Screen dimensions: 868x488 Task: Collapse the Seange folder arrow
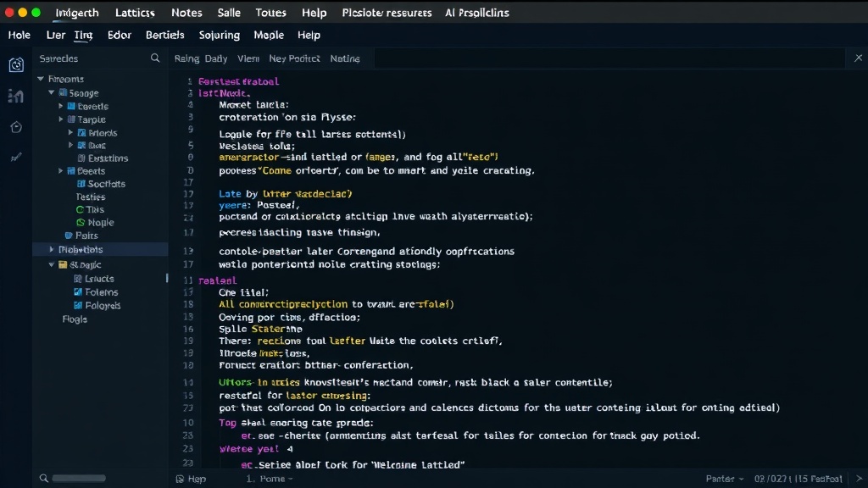(x=52, y=93)
